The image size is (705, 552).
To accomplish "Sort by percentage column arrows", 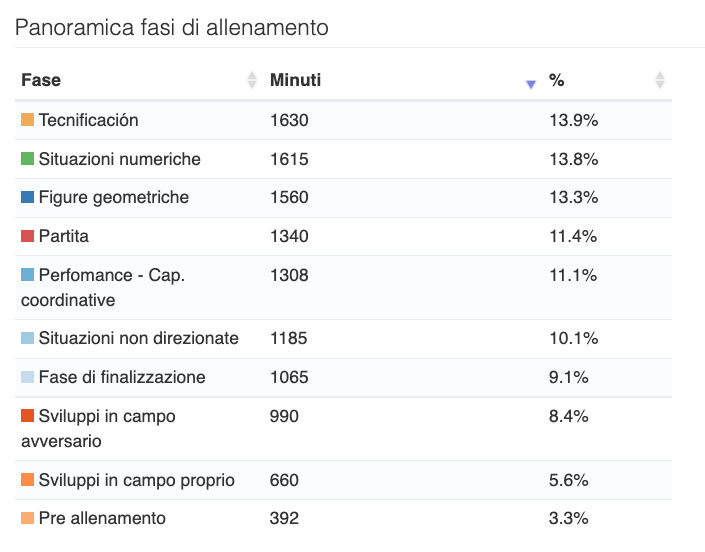I will (x=659, y=81).
